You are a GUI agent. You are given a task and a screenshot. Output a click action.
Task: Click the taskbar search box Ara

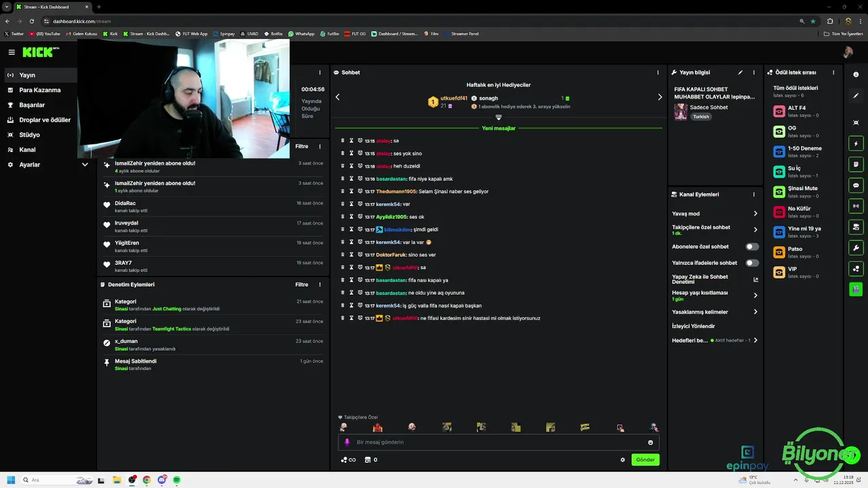(57, 480)
